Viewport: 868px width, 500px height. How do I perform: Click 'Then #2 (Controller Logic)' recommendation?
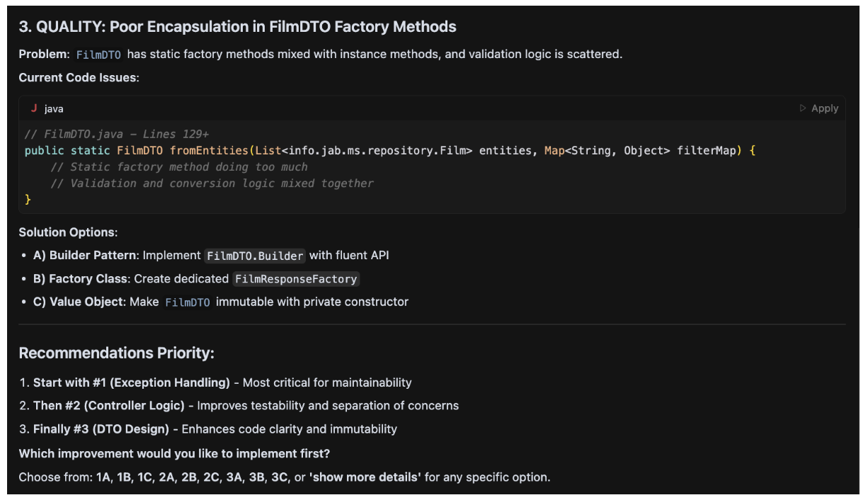[108, 406]
